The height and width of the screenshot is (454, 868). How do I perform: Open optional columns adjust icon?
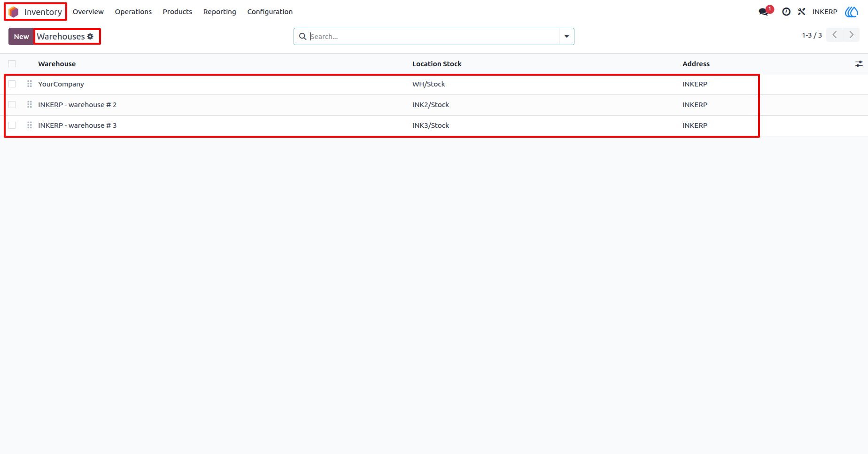pos(859,64)
